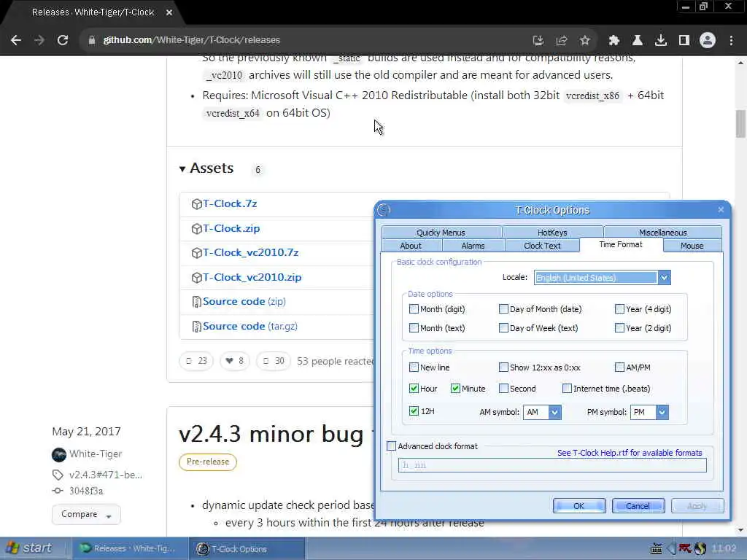Open the browser downloads icon
Screen dimensions: 747x560
coord(661,41)
